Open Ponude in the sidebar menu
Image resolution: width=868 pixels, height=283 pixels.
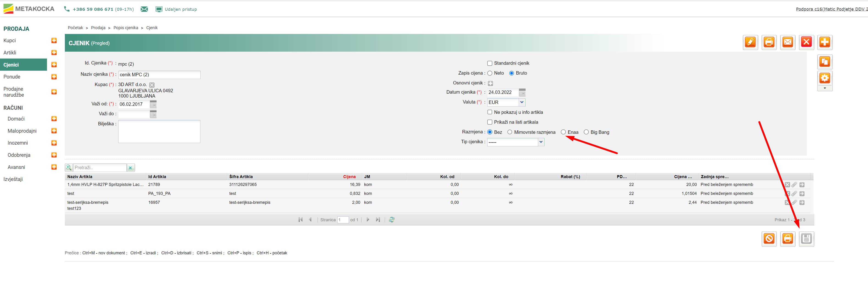(12, 77)
